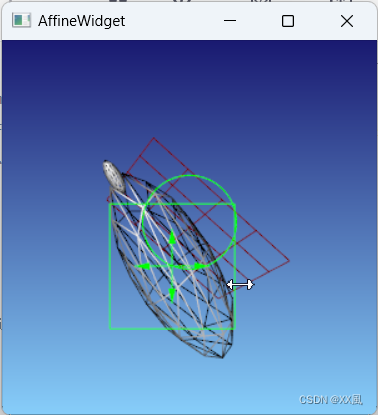Click the AffineWidget title text

[x=82, y=21]
